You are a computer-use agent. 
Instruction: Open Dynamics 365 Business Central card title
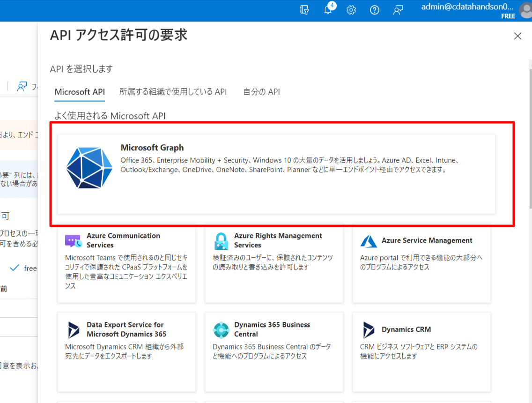pyautogui.click(x=272, y=329)
